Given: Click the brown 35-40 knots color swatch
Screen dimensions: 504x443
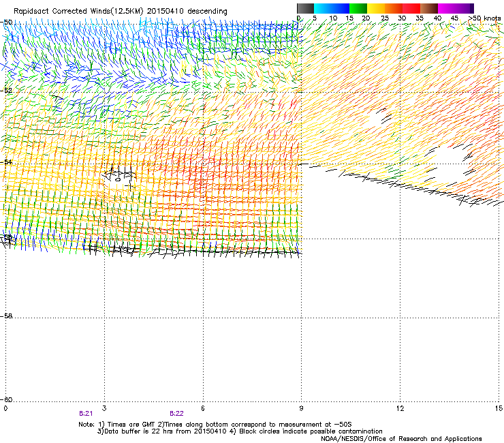Looking at the screenshot, I should (429, 8).
